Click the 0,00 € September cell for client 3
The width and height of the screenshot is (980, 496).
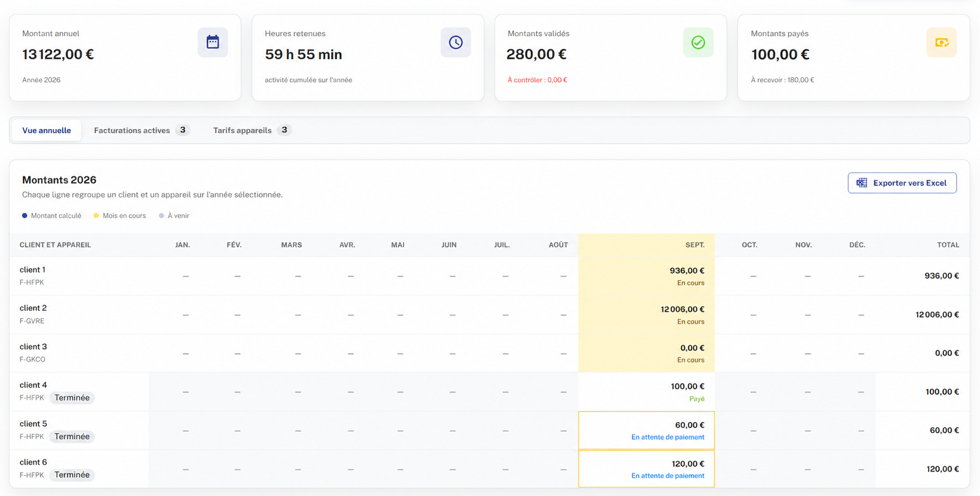click(646, 353)
